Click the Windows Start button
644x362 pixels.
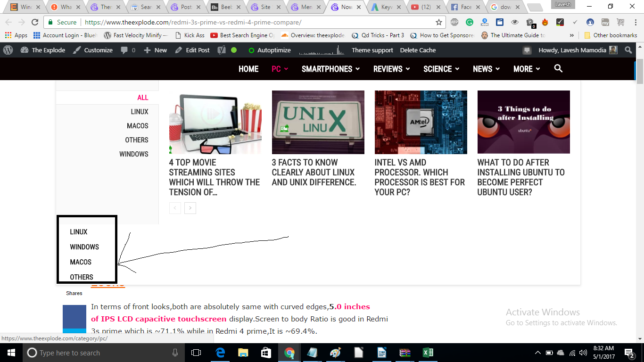pyautogui.click(x=11, y=353)
